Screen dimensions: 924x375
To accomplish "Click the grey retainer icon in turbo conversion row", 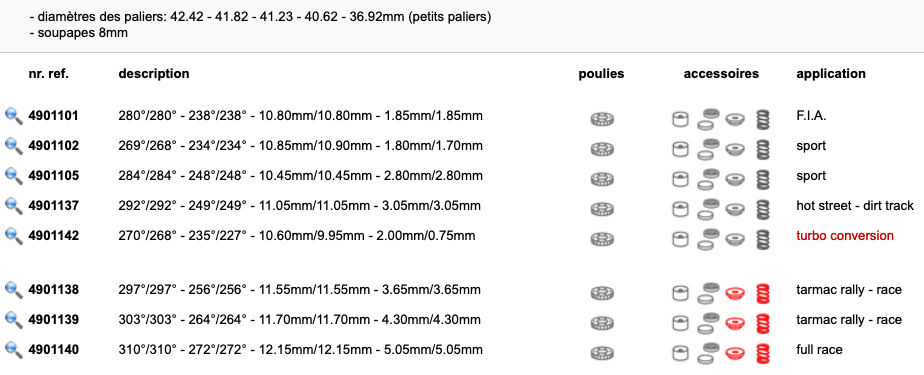I will click(734, 239).
